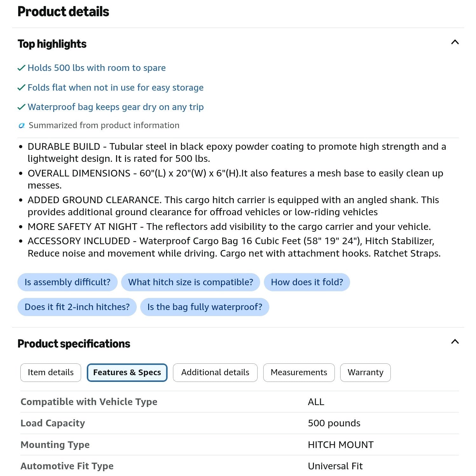
Task: Ask "Does it fit 2-inch hitches?"
Action: tap(77, 307)
